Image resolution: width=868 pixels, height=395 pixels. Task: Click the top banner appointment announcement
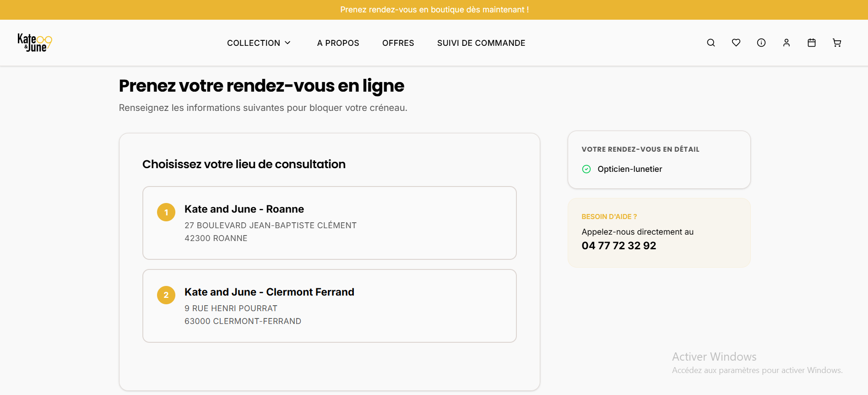click(x=434, y=10)
